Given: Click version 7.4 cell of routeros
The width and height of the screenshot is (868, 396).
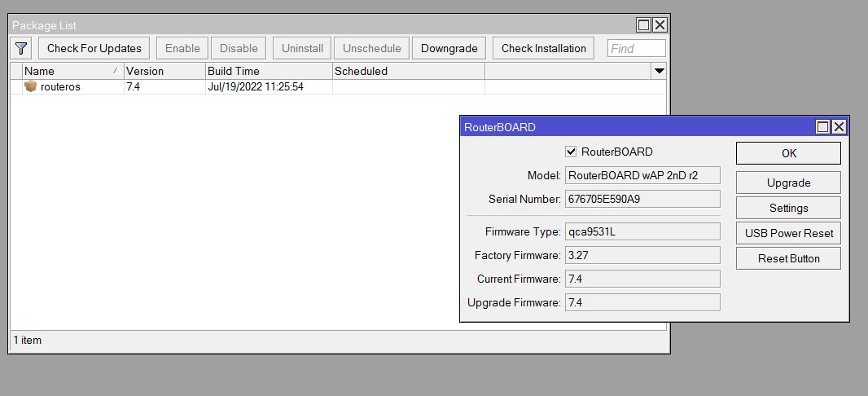Looking at the screenshot, I should pos(164,87).
